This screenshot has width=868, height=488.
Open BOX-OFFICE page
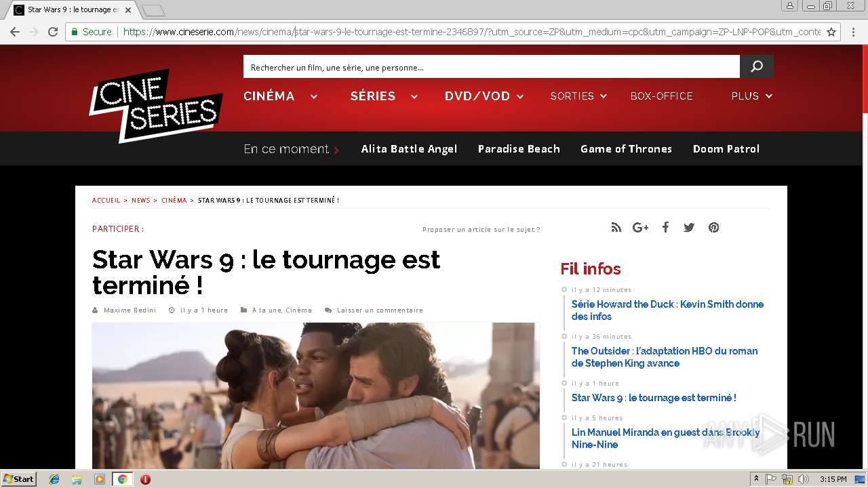point(661,96)
